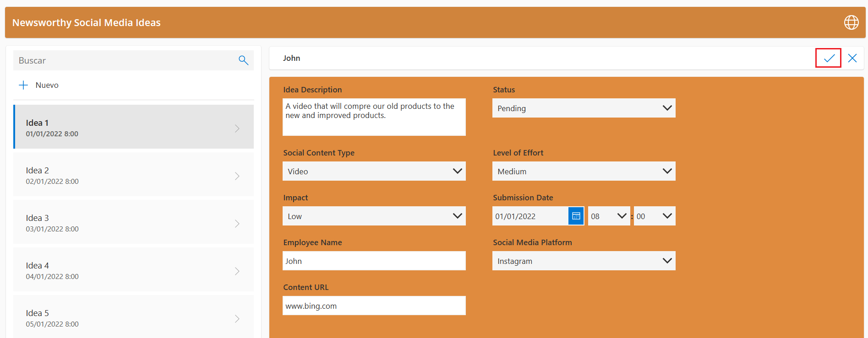Select the Idea 3 title text
The height and width of the screenshot is (338, 868).
point(37,218)
